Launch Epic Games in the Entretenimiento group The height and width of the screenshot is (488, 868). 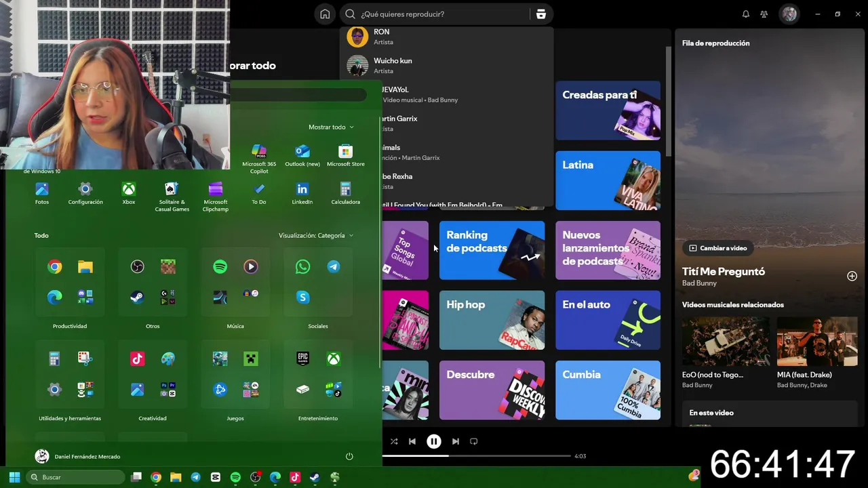point(303,359)
